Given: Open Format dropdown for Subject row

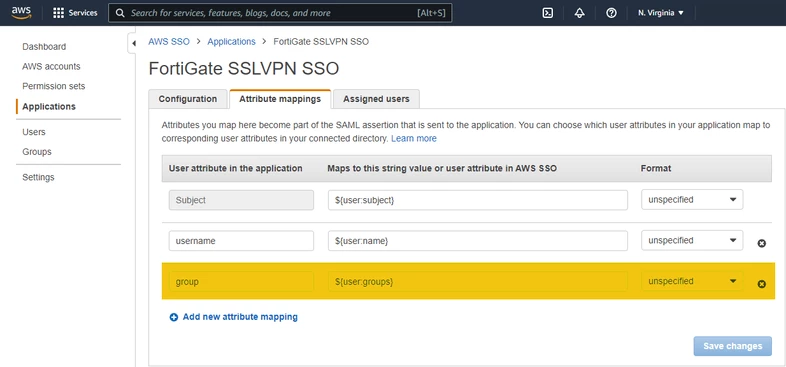Looking at the screenshot, I should [692, 200].
